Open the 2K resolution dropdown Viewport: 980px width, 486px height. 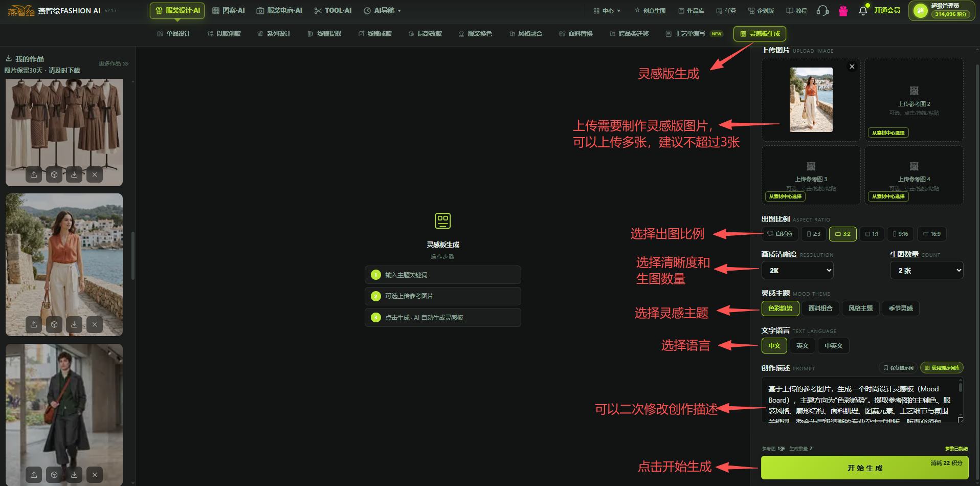point(797,270)
